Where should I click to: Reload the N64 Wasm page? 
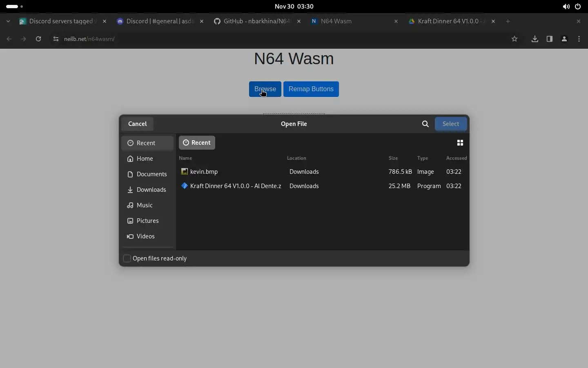coord(38,39)
